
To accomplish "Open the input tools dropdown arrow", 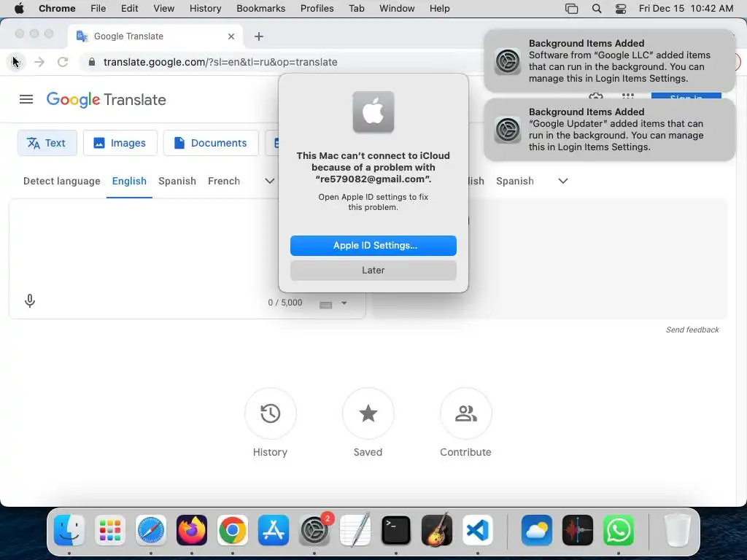I will pyautogui.click(x=344, y=303).
